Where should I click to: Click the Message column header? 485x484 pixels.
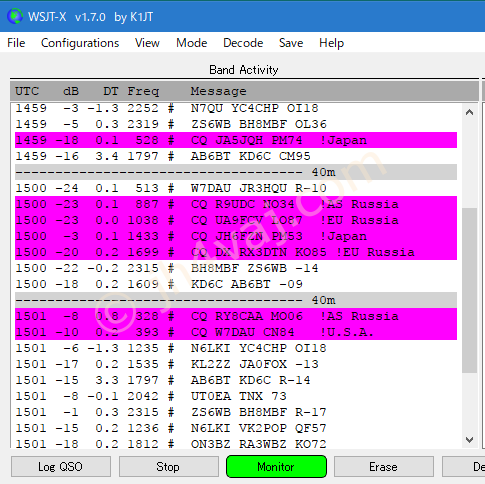(218, 91)
